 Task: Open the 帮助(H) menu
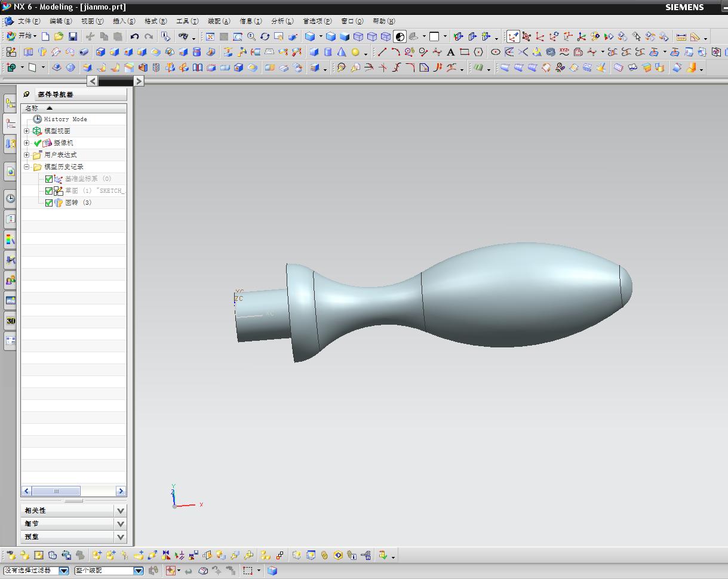coord(383,21)
